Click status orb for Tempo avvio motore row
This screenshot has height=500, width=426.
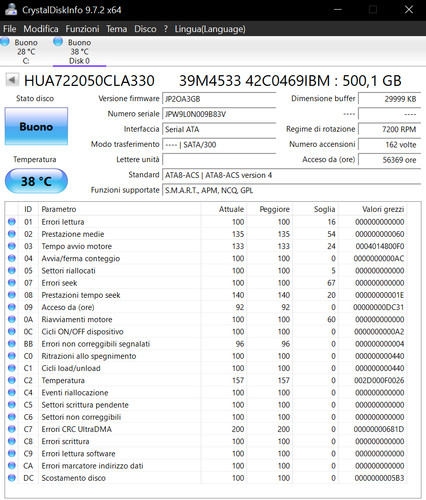12,246
